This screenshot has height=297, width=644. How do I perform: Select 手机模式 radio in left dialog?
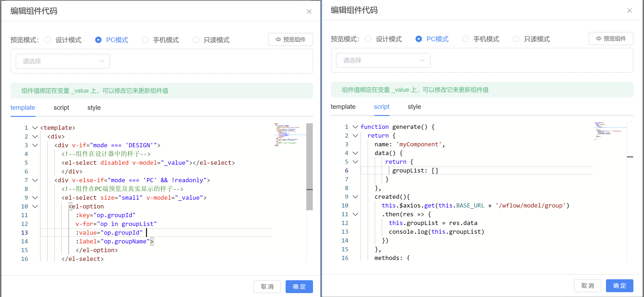145,40
